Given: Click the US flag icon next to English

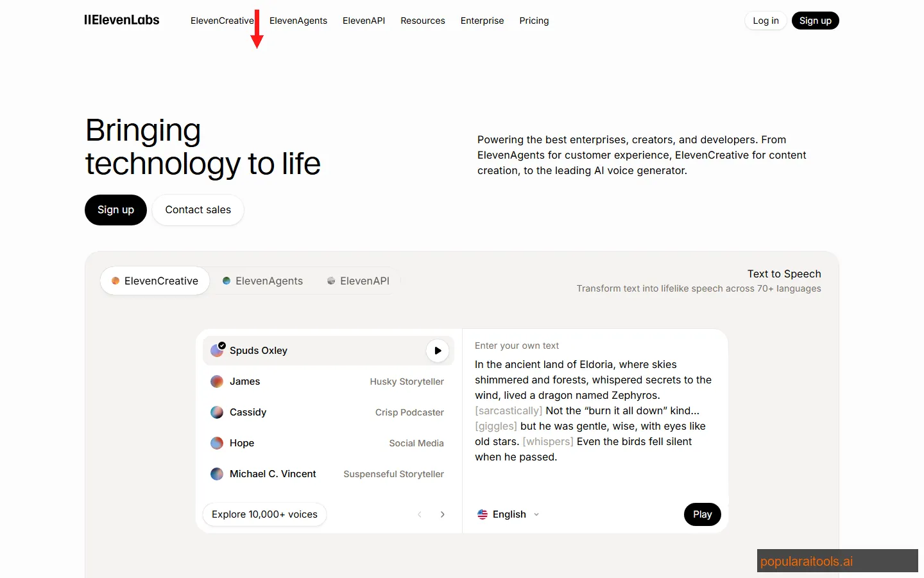Looking at the screenshot, I should (483, 514).
